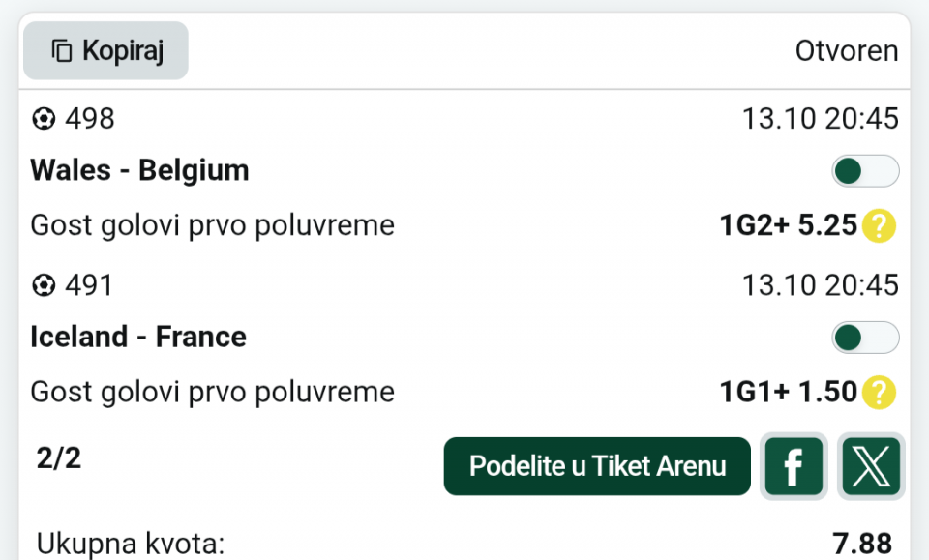Share the ticket on Facebook

click(794, 466)
